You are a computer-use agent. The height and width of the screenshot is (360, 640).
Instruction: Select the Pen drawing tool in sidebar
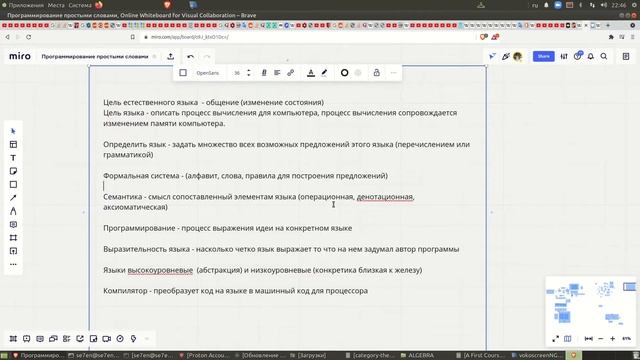tap(13, 211)
